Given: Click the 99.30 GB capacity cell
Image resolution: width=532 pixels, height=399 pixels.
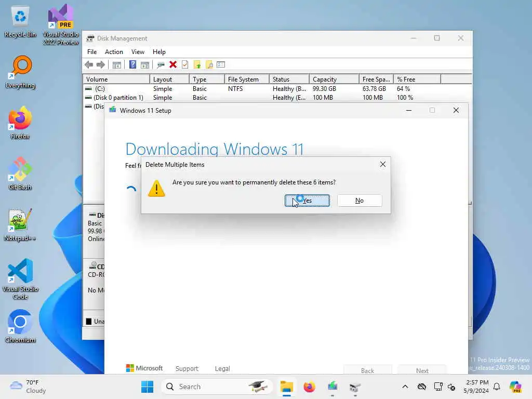Looking at the screenshot, I should (324, 88).
